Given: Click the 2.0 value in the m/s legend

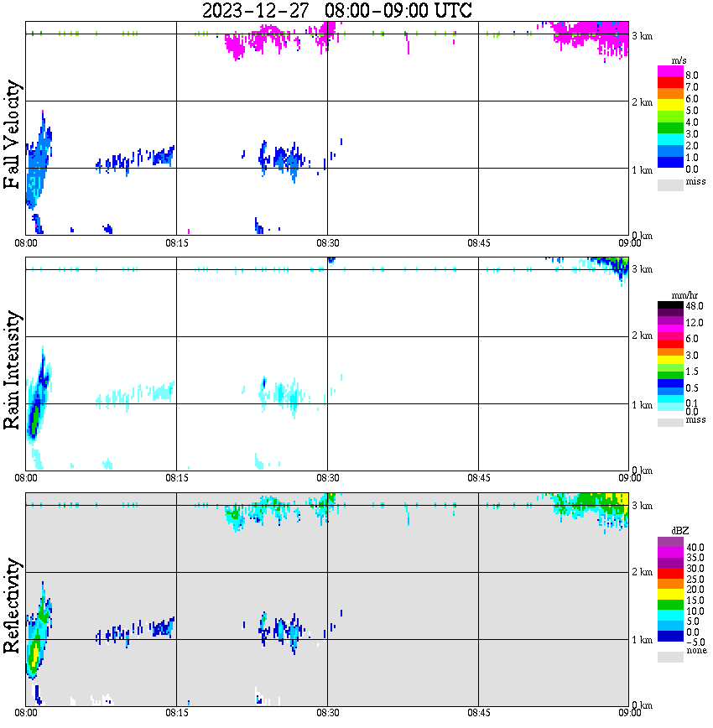Looking at the screenshot, I should 692,146.
